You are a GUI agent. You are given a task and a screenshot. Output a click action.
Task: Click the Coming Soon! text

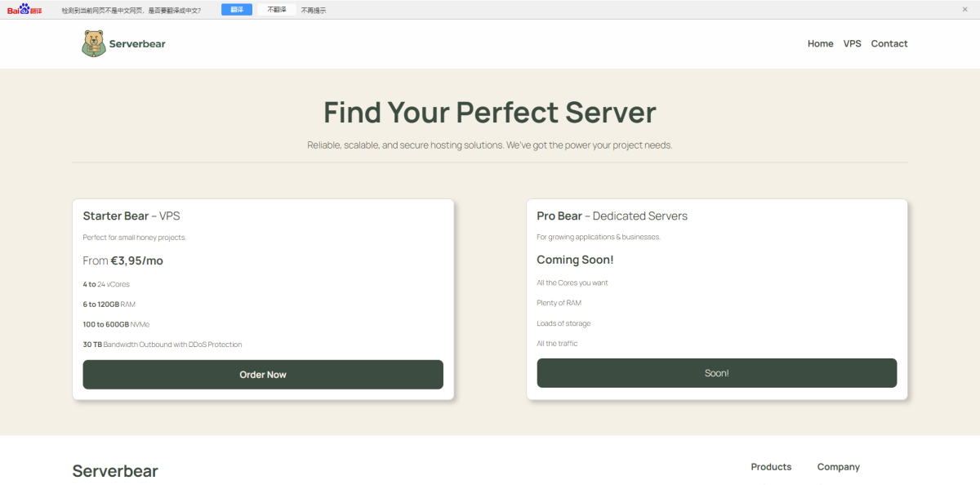(x=575, y=260)
